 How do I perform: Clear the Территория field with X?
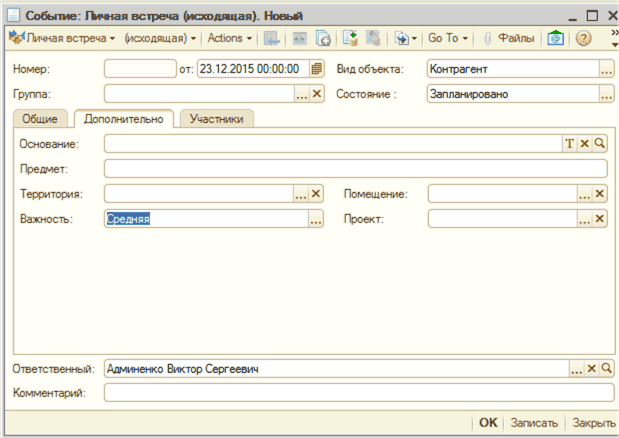pyautogui.click(x=317, y=194)
